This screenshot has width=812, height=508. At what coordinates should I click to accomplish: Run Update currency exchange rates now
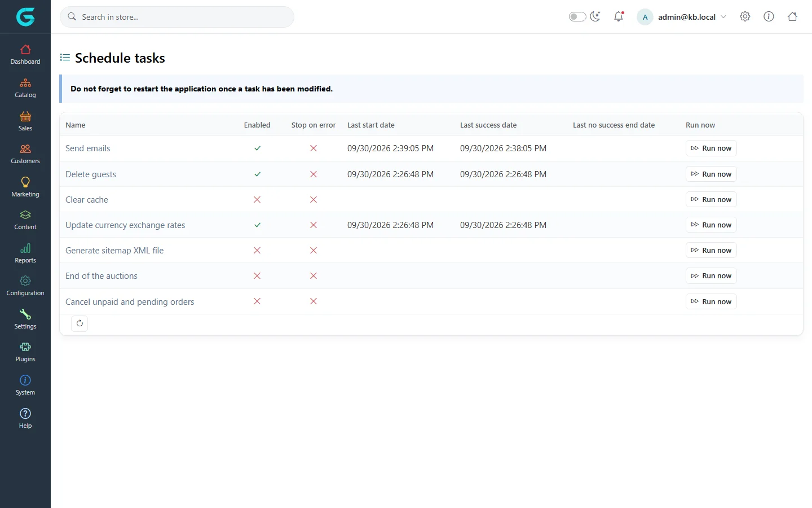tap(711, 225)
